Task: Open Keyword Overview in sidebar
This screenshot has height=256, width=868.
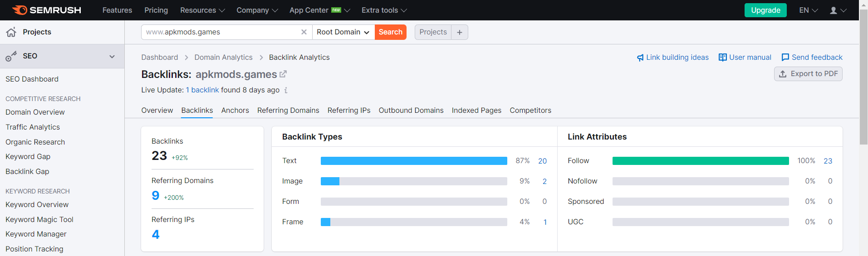Action: point(37,204)
